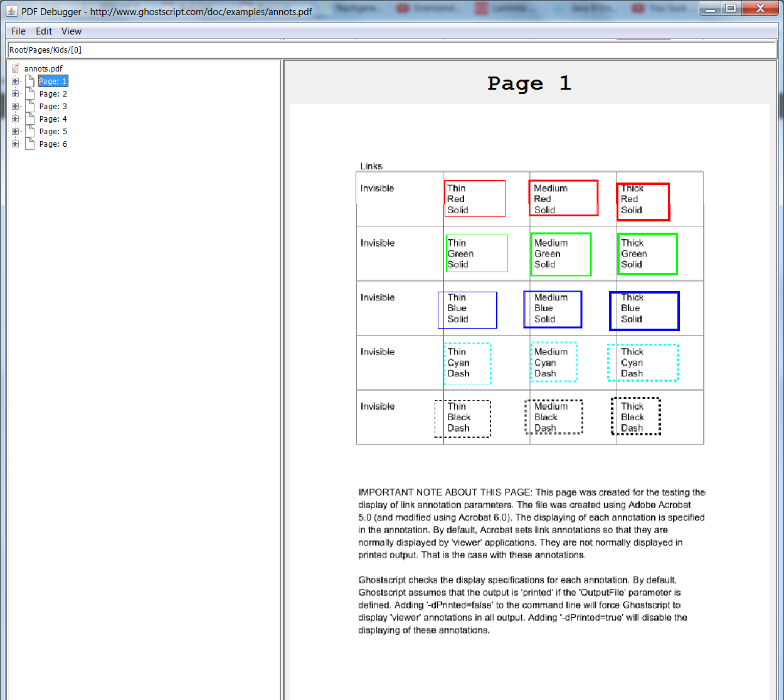Click the Thick Blue Solid link box
Image resolution: width=784 pixels, height=700 pixels.
point(644,311)
